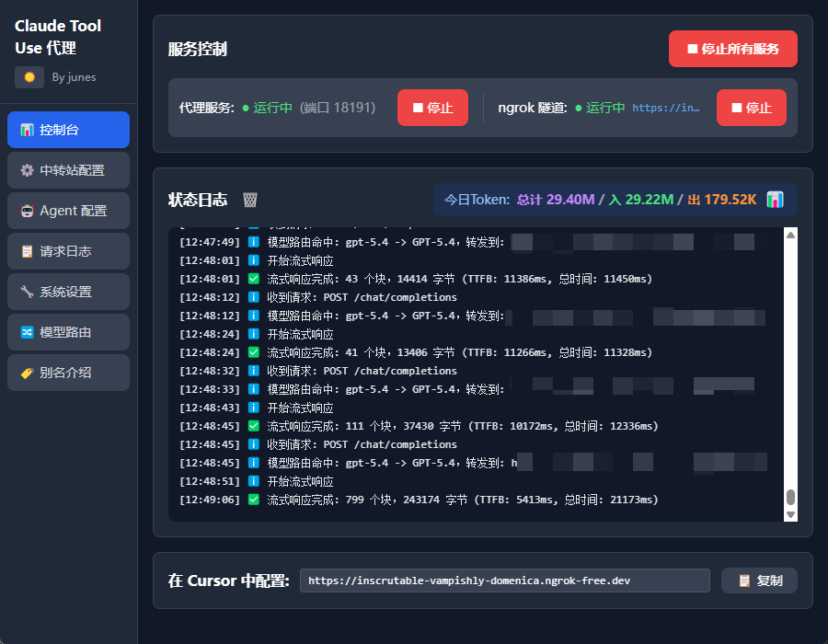The width and height of the screenshot is (828, 644).
Task: Select 12:48:12 收到请求 POST log line
Action: (x=318, y=297)
